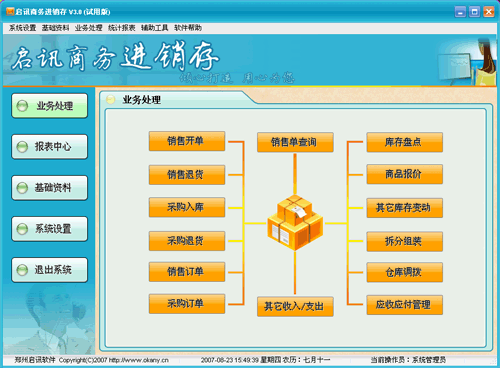Viewport: 500px width, 368px height.
Task: Open the 统计报表 menu
Action: [x=121, y=28]
